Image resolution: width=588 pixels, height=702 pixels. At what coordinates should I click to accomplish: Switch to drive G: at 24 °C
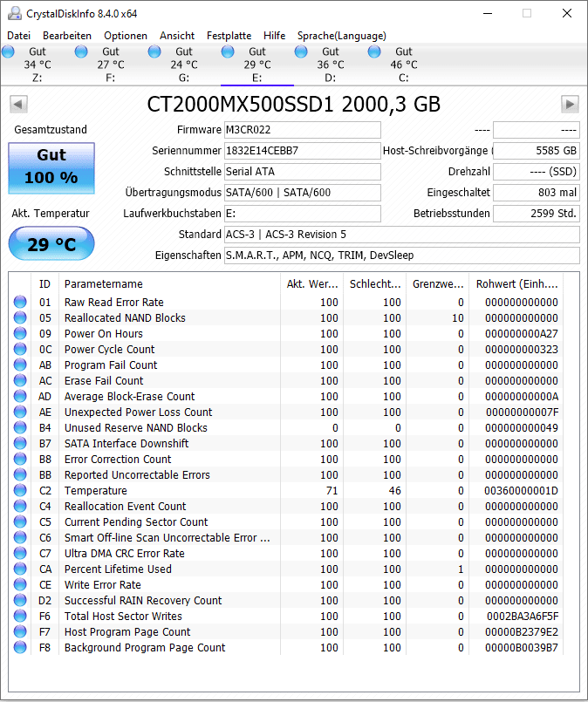tap(183, 65)
